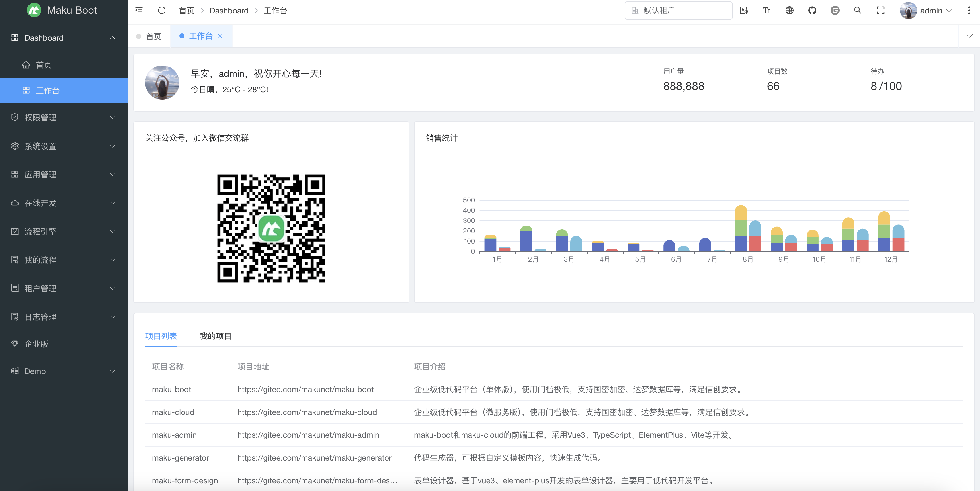Collapse the sidebar with the fold menu icon
Image resolution: width=980 pixels, height=491 pixels.
click(x=139, y=11)
